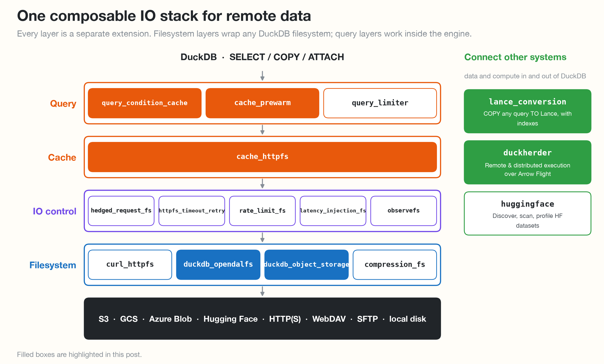The width and height of the screenshot is (604, 364).
Task: Select the httpfs_timeout_retry box
Action: tap(192, 211)
